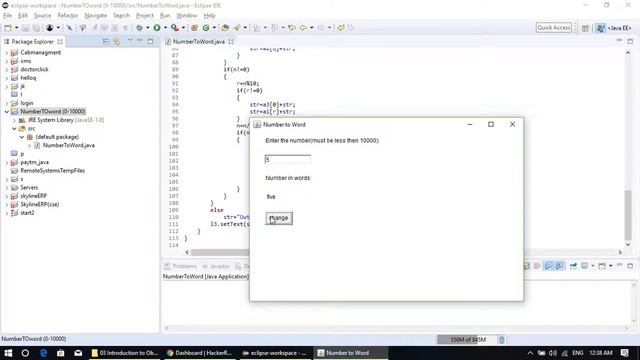This screenshot has width=640, height=360.
Task: Select the doctorclick project
Action: click(34, 69)
